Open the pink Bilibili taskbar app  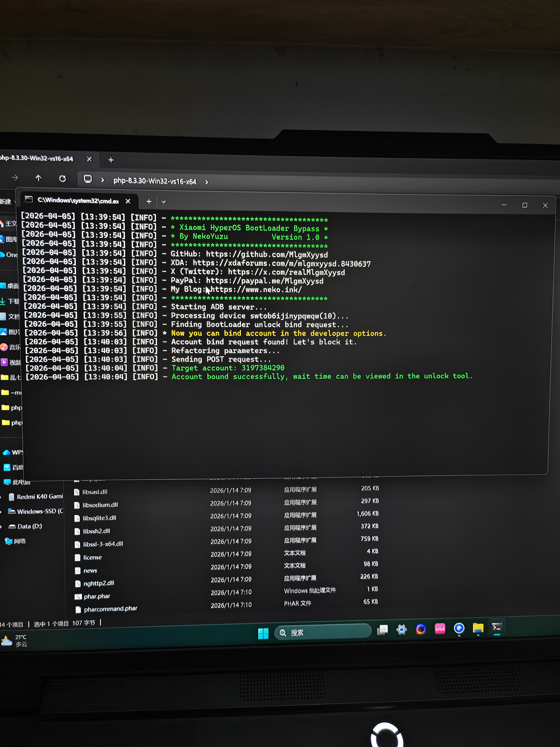(x=440, y=629)
